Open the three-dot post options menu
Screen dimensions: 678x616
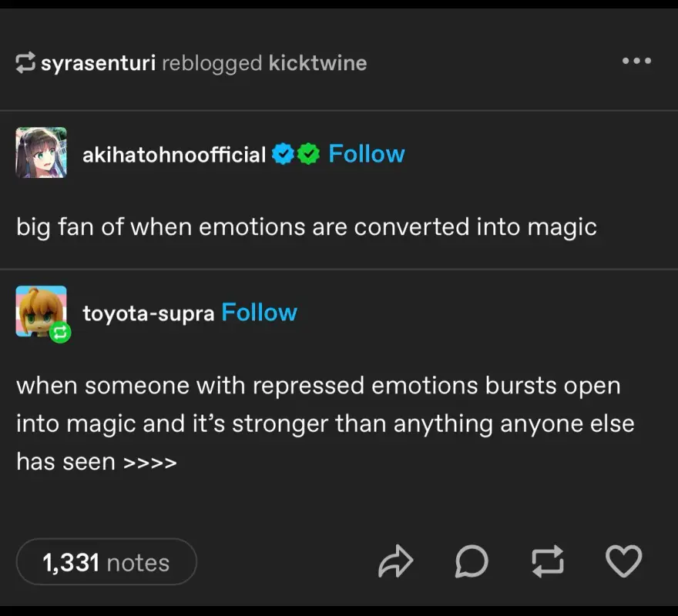click(x=636, y=62)
